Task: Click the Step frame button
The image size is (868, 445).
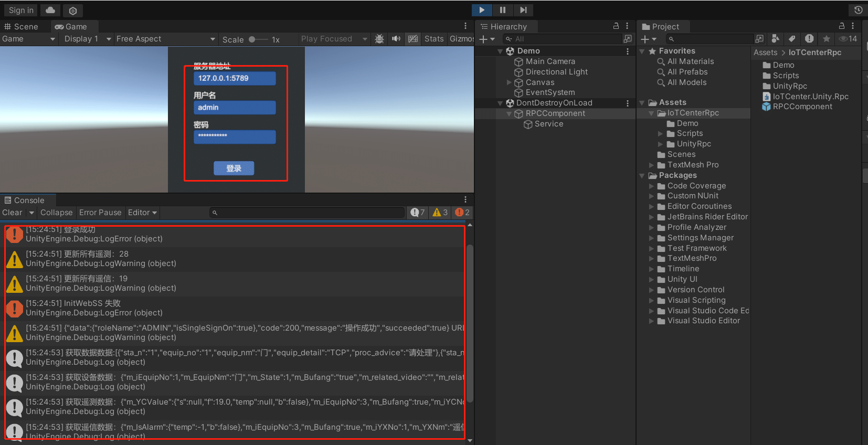Action: coord(523,10)
